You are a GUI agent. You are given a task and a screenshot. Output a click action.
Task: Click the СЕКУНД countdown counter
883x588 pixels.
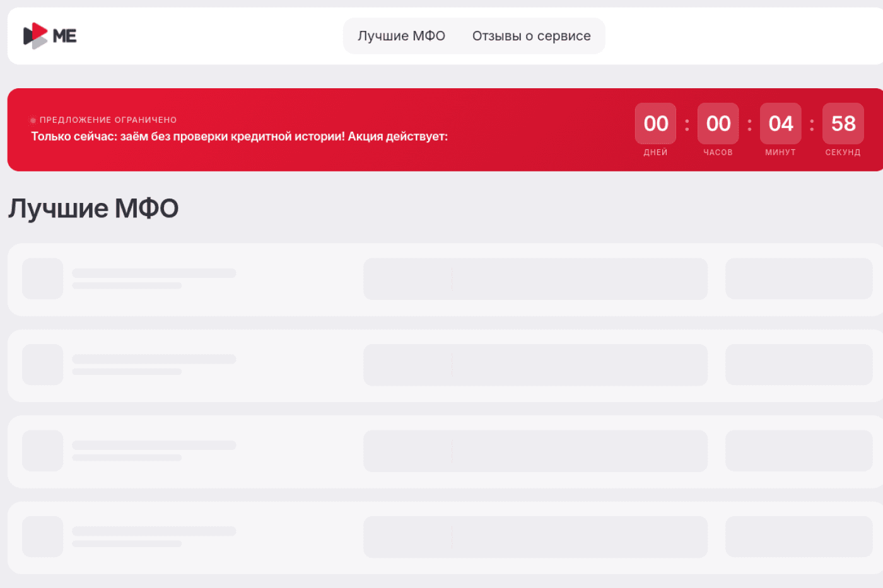pyautogui.click(x=843, y=130)
